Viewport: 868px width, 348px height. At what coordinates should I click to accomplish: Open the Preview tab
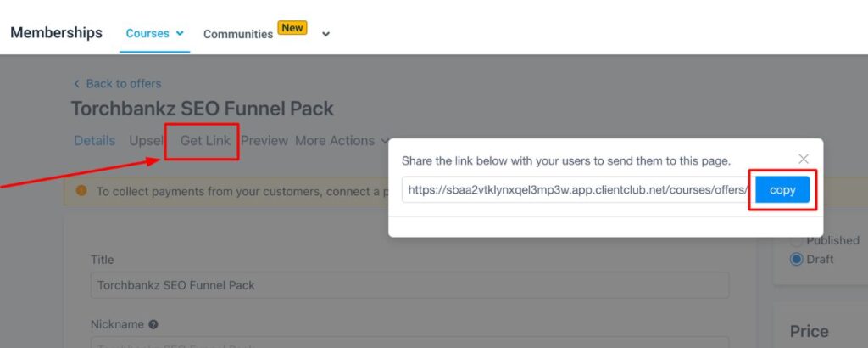264,141
